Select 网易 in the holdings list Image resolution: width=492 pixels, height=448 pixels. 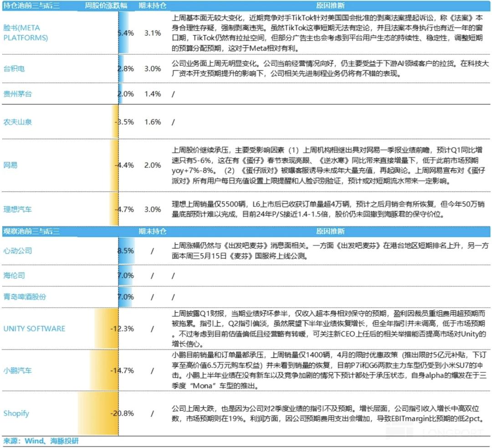click(10, 165)
